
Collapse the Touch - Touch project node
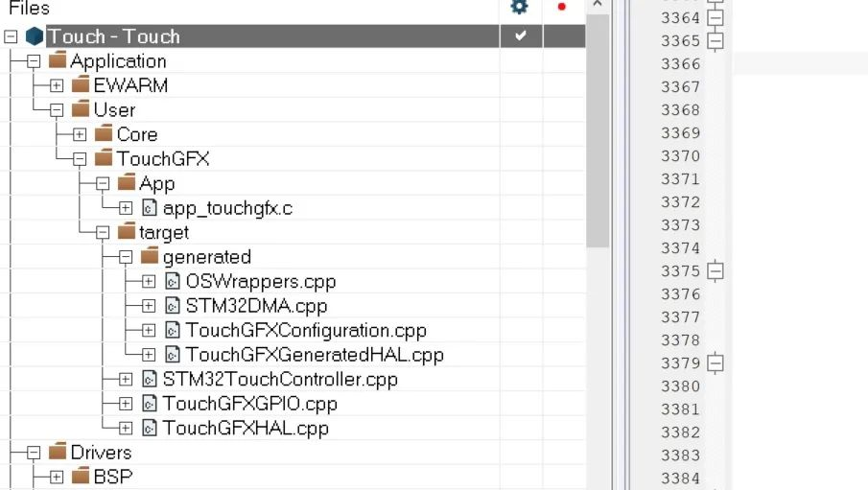pos(11,36)
